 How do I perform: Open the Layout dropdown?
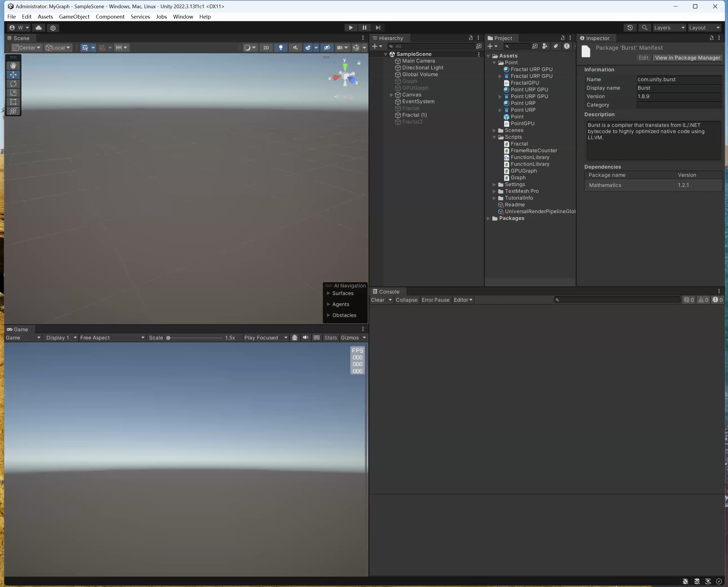(x=704, y=27)
